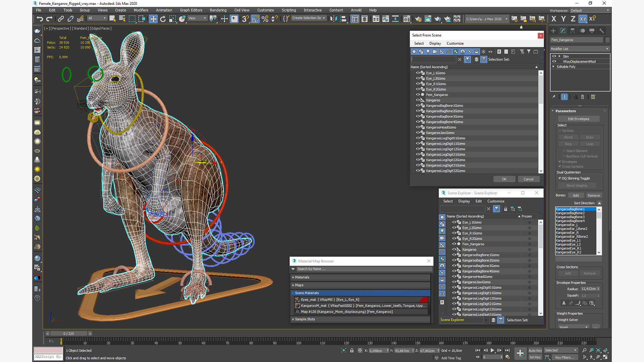This screenshot has width=644, height=362.
Task: Toggle visibility of Skin modifier eye
Action: [x=554, y=56]
